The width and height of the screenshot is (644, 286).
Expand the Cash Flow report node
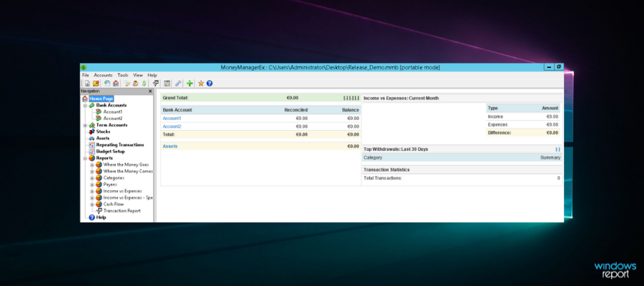pos(92,204)
